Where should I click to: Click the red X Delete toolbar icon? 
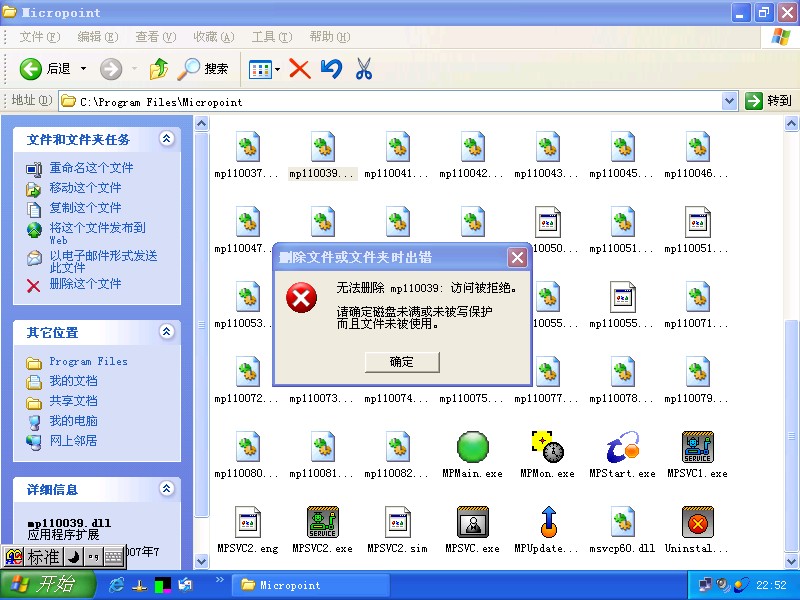click(299, 69)
